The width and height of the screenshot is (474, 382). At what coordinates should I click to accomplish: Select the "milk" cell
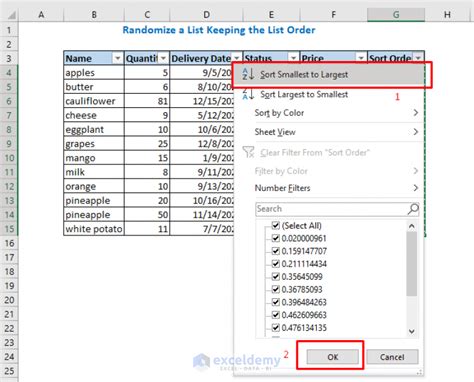point(94,172)
